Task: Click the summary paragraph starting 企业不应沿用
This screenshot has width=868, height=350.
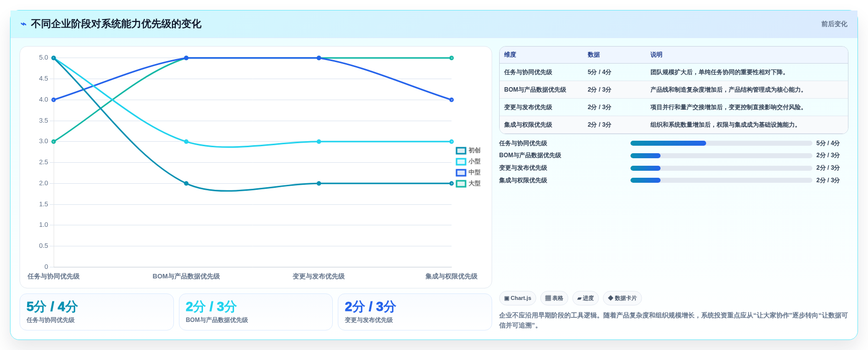Action: (674, 320)
